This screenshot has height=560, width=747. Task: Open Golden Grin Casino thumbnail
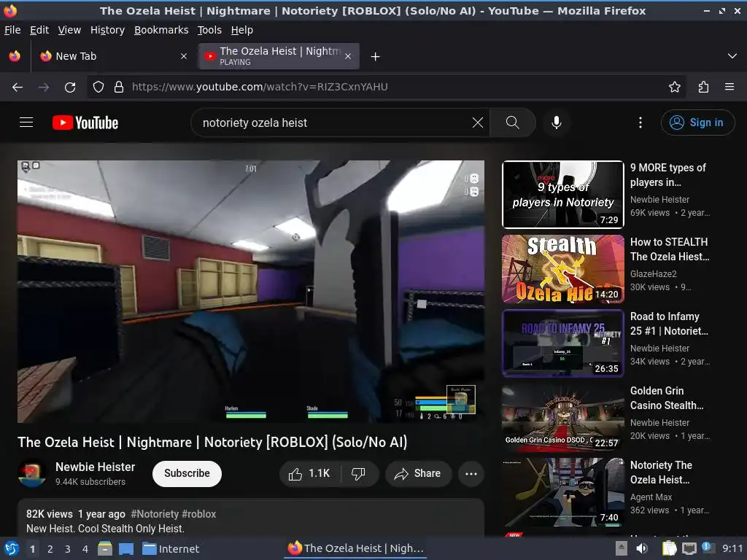(563, 418)
